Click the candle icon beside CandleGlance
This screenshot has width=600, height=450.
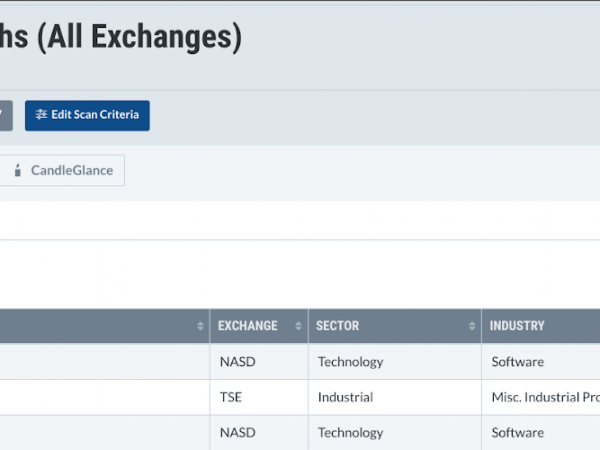pos(18,170)
